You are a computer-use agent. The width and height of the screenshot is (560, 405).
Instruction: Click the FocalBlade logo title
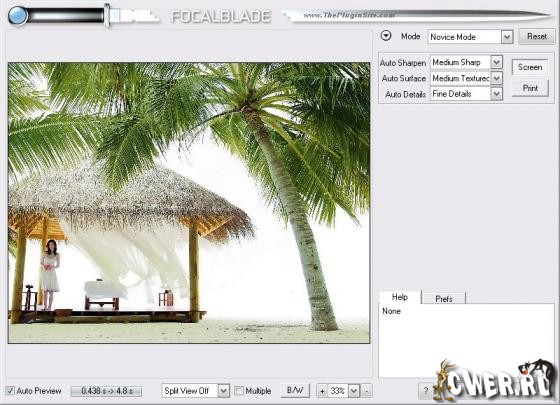[221, 16]
